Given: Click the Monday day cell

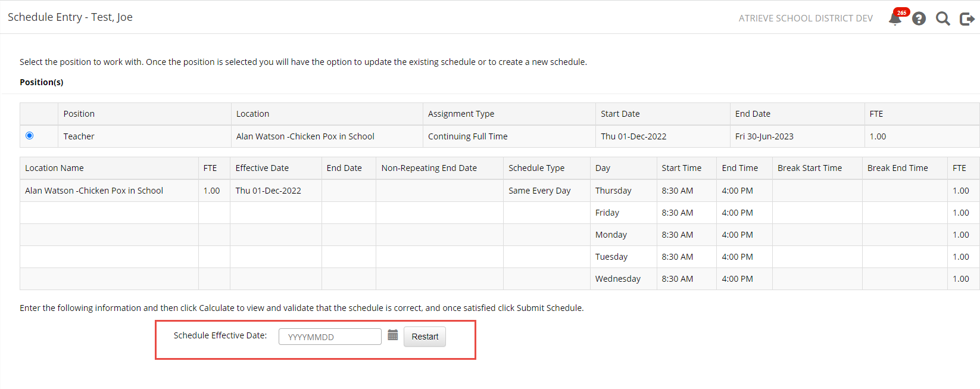Looking at the screenshot, I should point(611,235).
